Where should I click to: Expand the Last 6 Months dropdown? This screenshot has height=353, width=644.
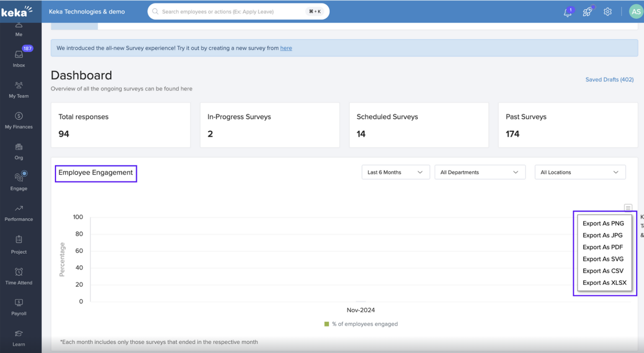395,172
